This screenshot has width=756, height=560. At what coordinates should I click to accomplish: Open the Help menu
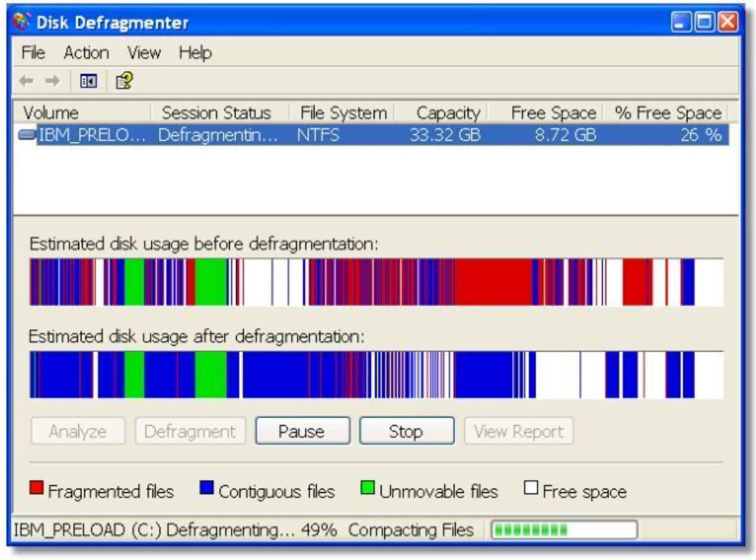(195, 53)
